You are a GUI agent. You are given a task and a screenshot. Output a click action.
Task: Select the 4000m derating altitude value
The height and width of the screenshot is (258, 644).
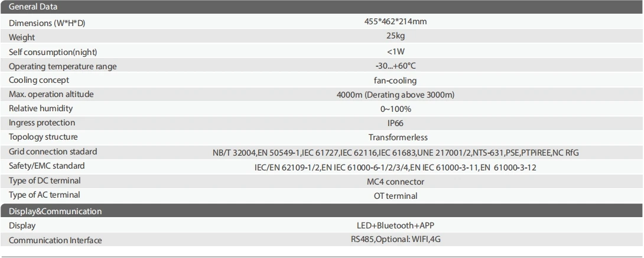[x=395, y=95]
